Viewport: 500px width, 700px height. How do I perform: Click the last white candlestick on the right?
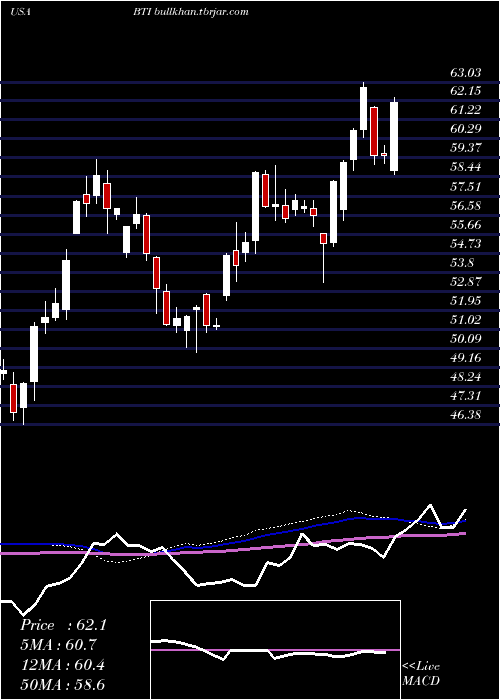coord(394,136)
